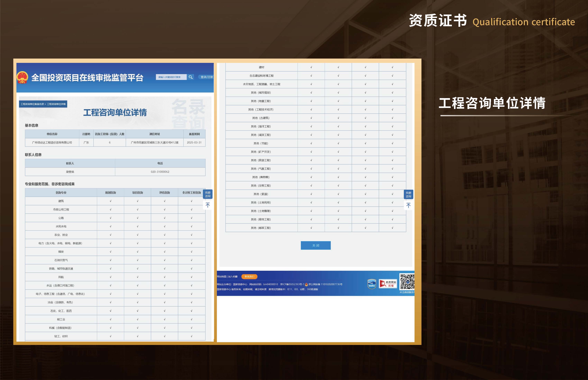Click the magnifier search icon in the header
This screenshot has height=380, width=588.
(191, 77)
